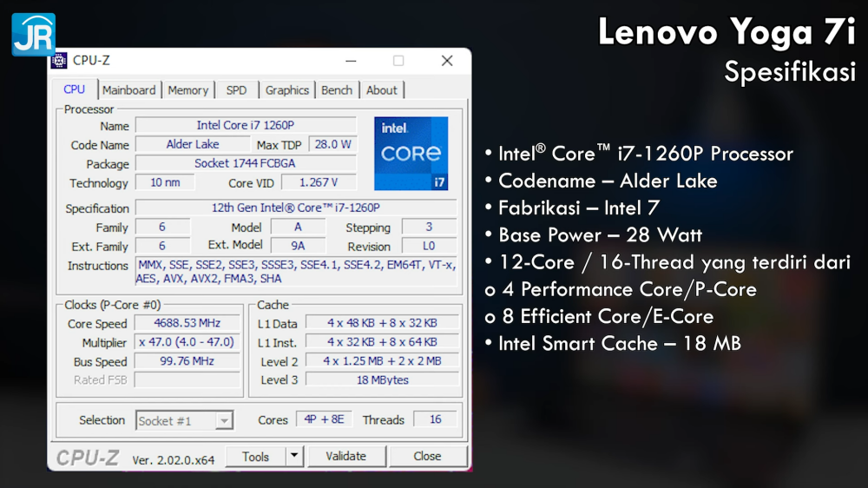Click the Max TDP value '28.0 W'

[x=332, y=144]
